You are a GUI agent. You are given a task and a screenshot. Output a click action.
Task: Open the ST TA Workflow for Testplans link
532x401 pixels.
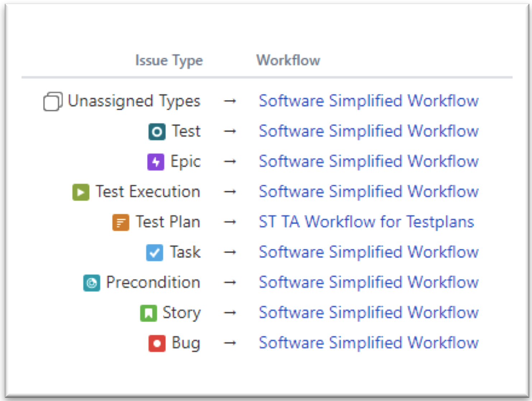(x=366, y=222)
